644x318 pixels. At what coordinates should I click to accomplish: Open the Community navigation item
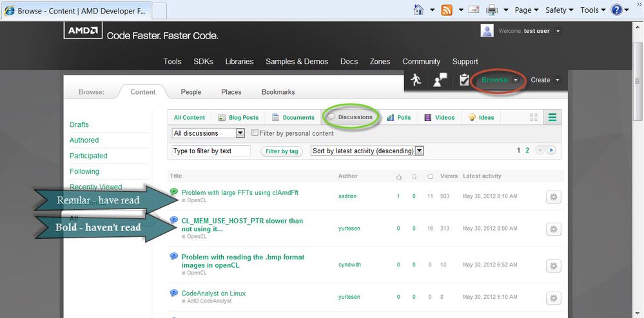(x=421, y=62)
